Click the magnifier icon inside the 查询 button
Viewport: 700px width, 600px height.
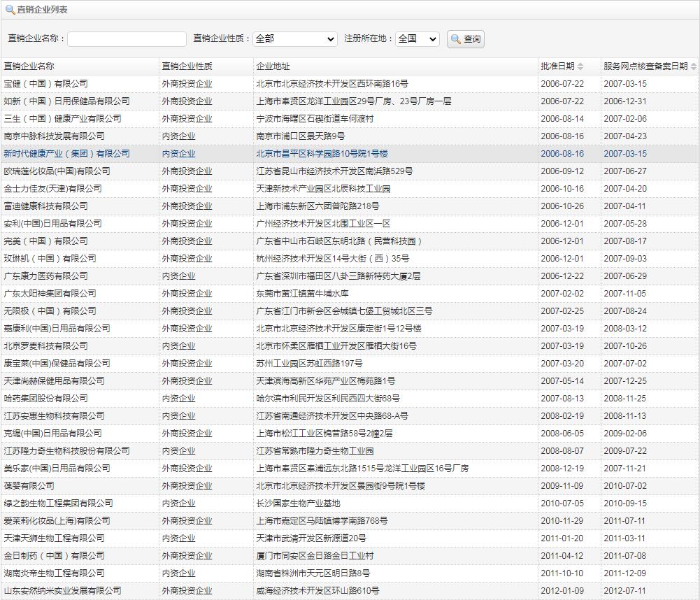point(455,39)
